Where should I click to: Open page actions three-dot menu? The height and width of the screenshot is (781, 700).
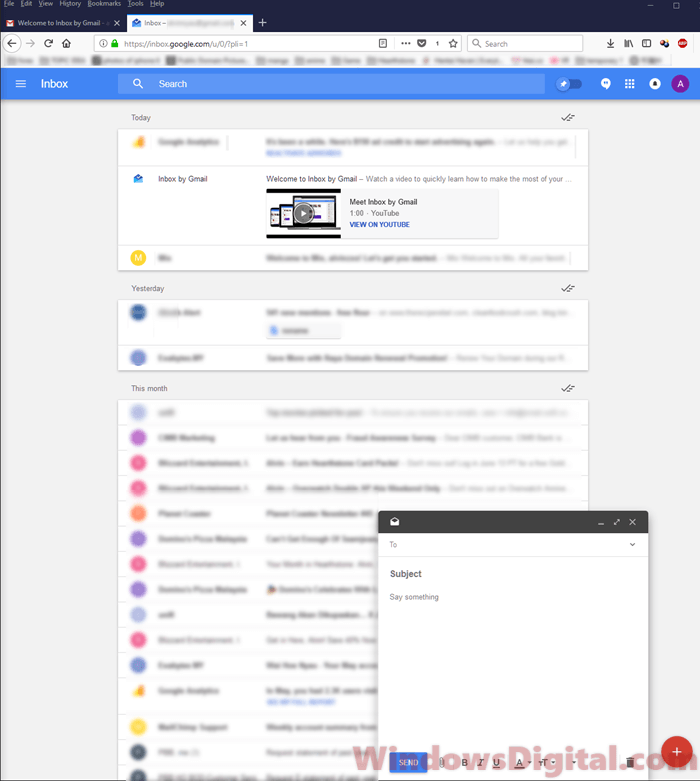coord(406,43)
